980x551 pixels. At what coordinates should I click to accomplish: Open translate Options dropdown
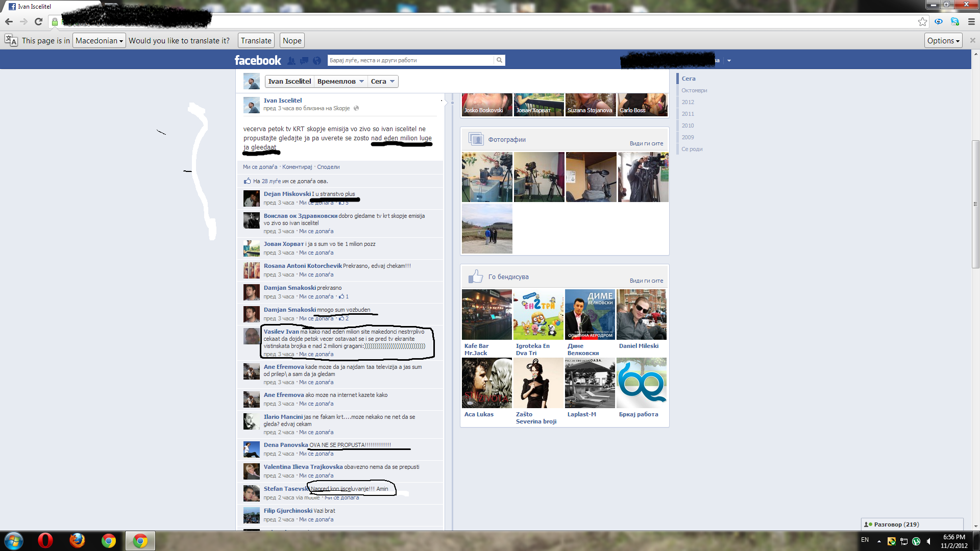943,41
